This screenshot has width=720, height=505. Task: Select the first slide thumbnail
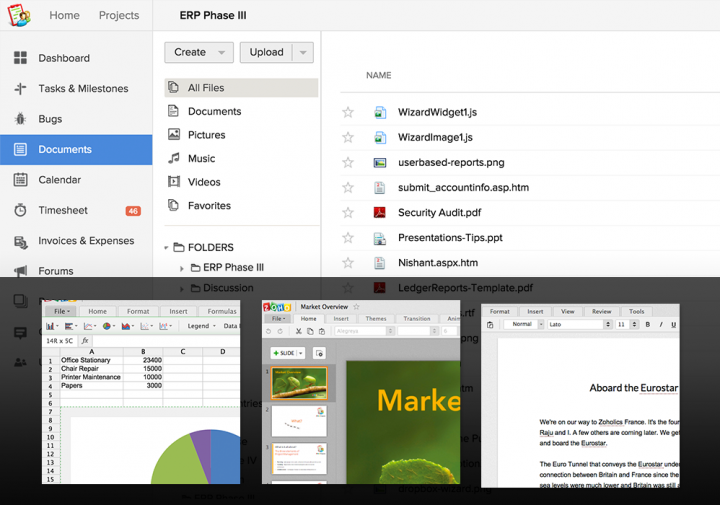click(299, 383)
